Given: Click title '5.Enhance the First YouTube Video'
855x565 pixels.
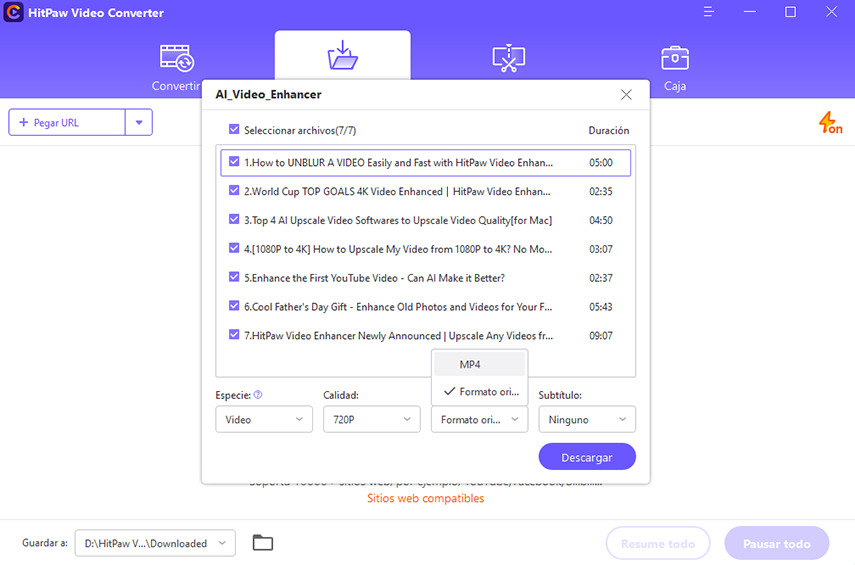Looking at the screenshot, I should click(374, 278).
